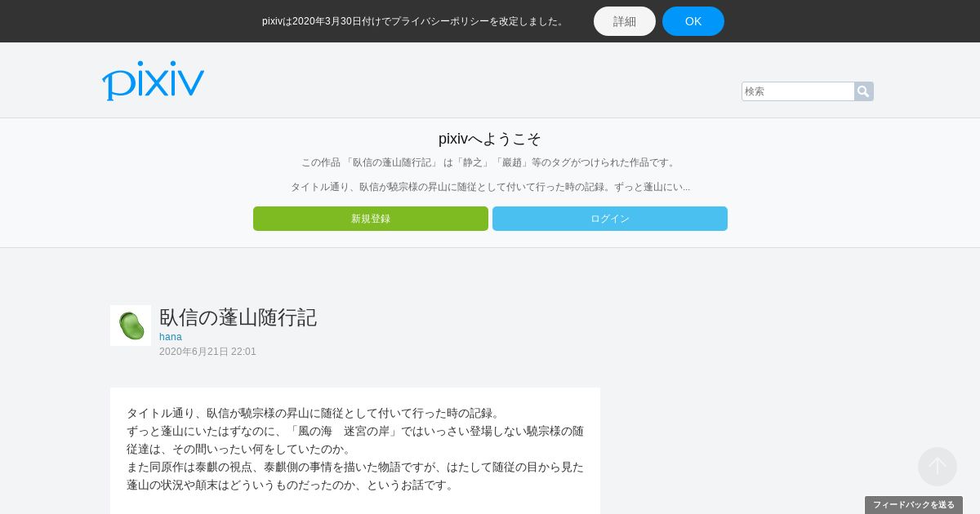The width and height of the screenshot is (980, 514).
Task: Open hana's green avatar thumbnail
Action: coord(131,326)
